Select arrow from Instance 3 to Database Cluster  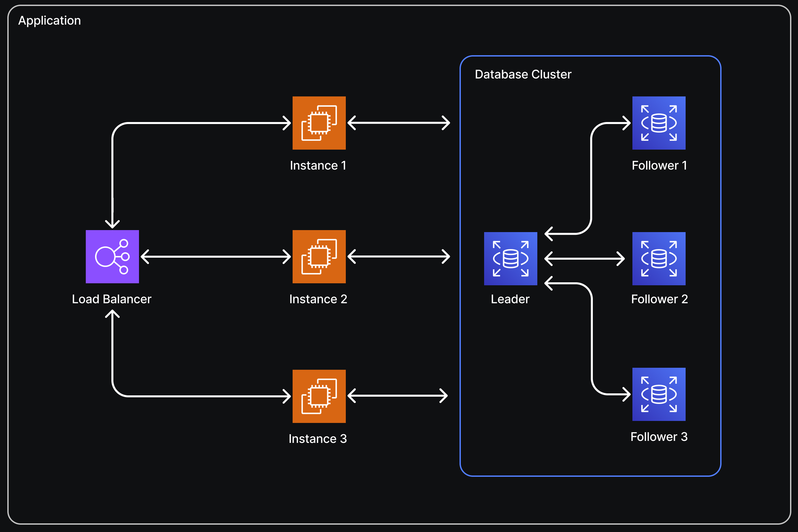pyautogui.click(x=398, y=396)
